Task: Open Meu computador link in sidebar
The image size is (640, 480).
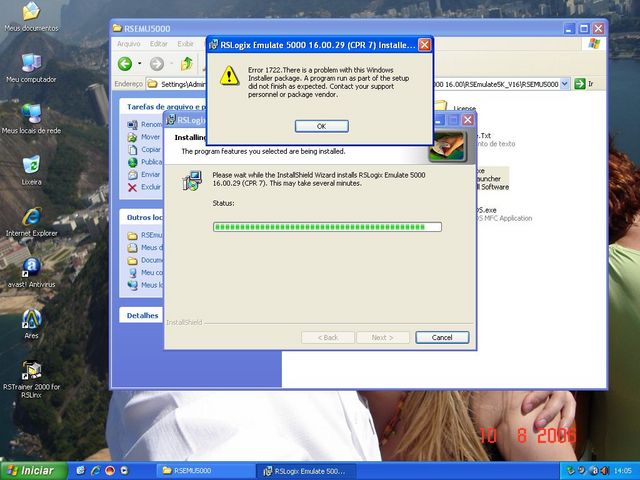Action: pos(151,272)
